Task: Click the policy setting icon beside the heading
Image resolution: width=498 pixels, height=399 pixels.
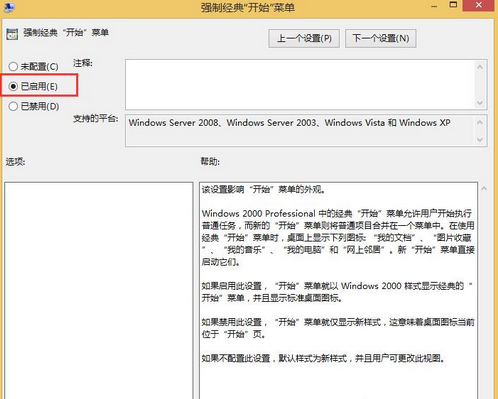Action: [12, 34]
